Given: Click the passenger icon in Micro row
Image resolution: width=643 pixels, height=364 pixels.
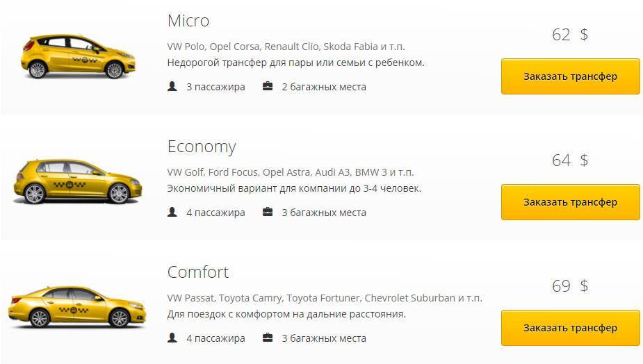Looking at the screenshot, I should point(172,87).
